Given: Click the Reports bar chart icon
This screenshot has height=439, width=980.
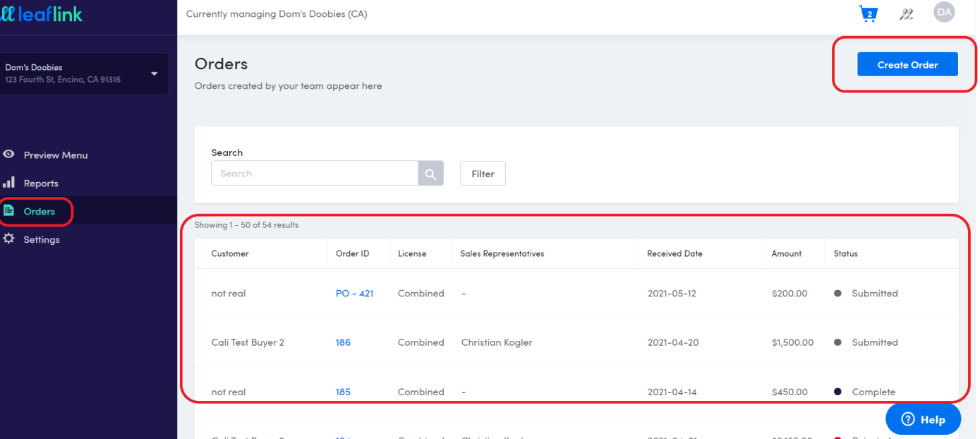Looking at the screenshot, I should (x=9, y=183).
